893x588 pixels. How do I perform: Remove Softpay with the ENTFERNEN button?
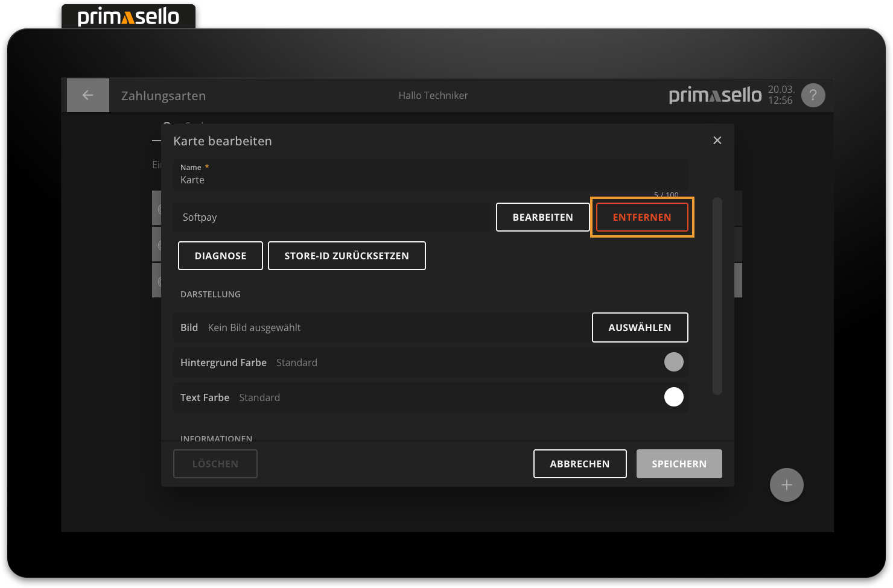[642, 217]
